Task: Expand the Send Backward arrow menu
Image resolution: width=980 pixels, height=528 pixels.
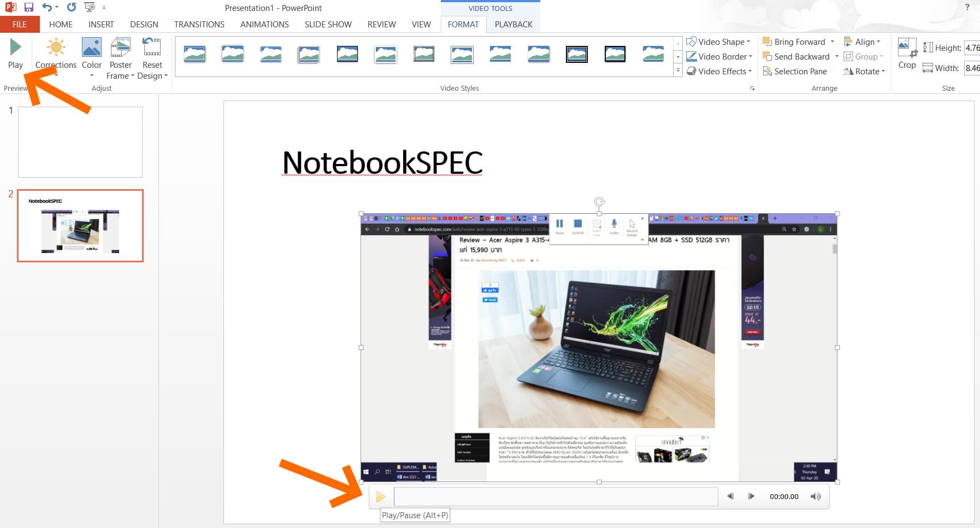Action: point(836,56)
